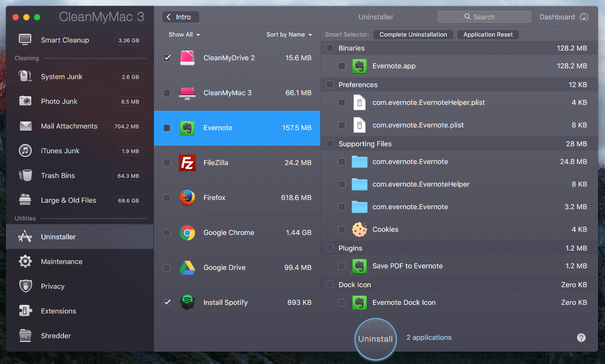Click the Firefox app icon
605x364 pixels.
click(x=187, y=198)
